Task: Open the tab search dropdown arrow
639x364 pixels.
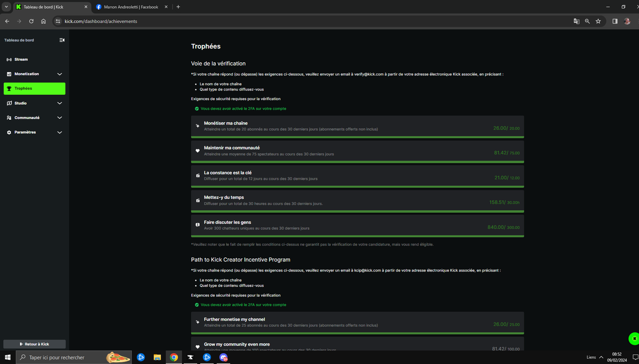Action: point(5,7)
